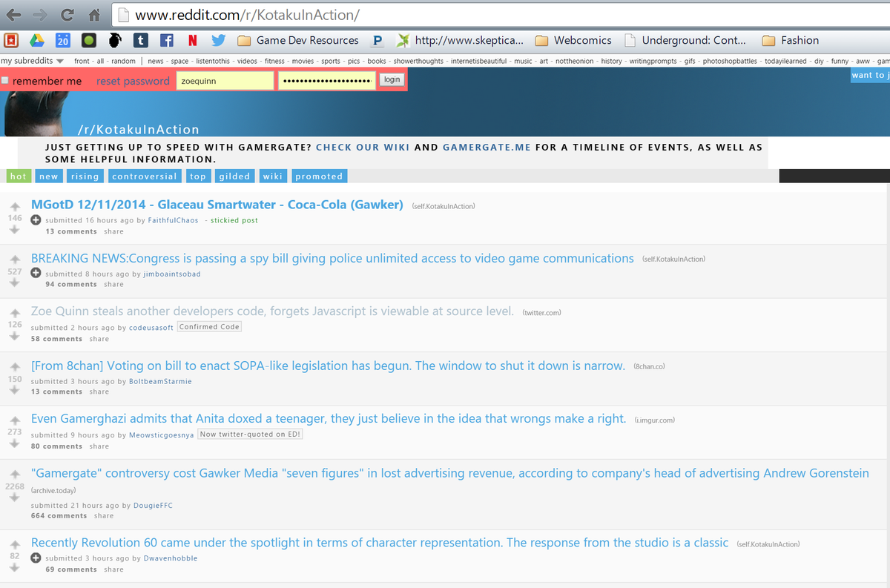Open the promoted tab
Screen dimensions: 890x588
click(x=319, y=176)
